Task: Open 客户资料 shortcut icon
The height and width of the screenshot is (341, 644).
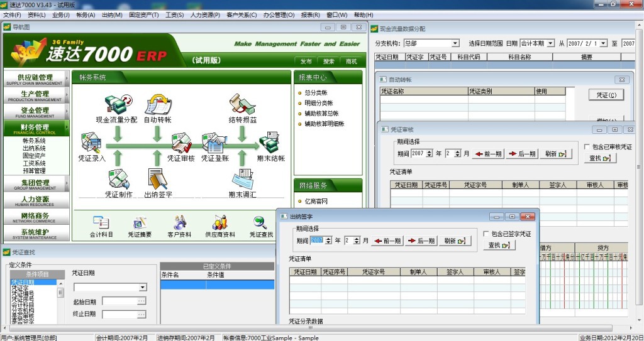Action: [179, 222]
